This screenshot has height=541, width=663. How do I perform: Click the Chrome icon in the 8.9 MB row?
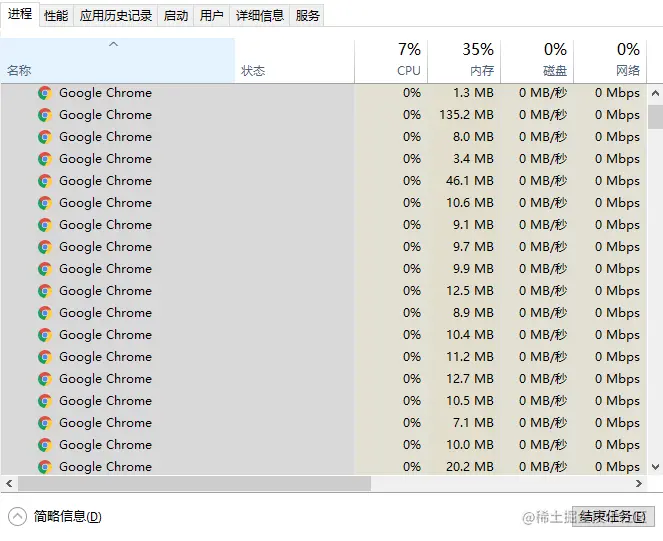click(x=45, y=313)
